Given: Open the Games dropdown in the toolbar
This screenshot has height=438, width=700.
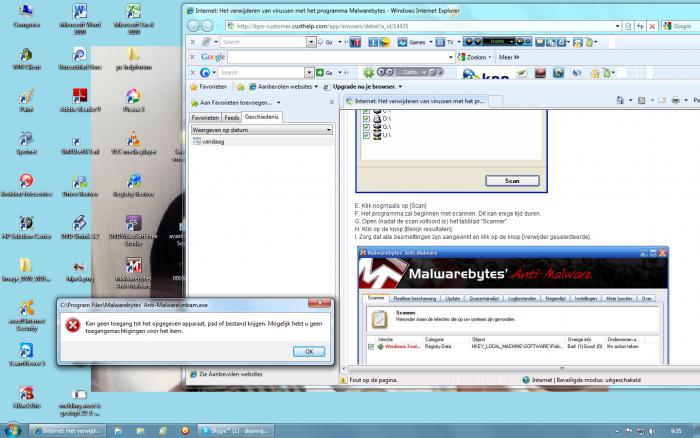Looking at the screenshot, I should click(x=431, y=42).
